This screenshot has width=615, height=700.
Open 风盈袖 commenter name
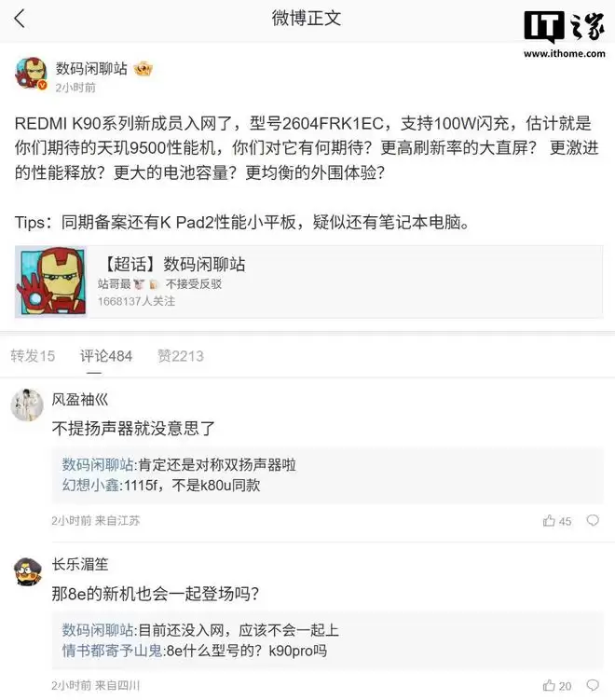(80, 399)
